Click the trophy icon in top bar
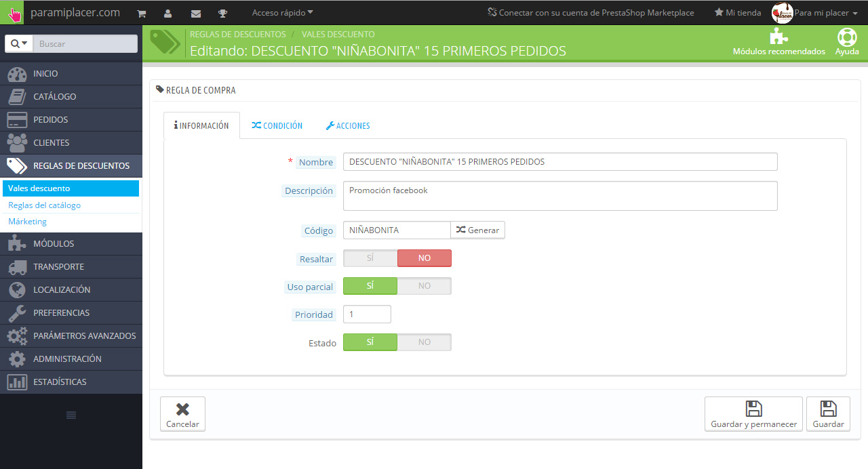 pos(223,13)
